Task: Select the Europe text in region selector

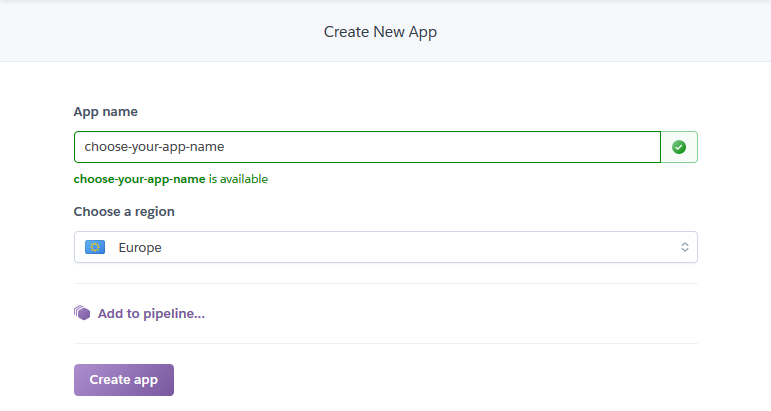Action: (140, 248)
